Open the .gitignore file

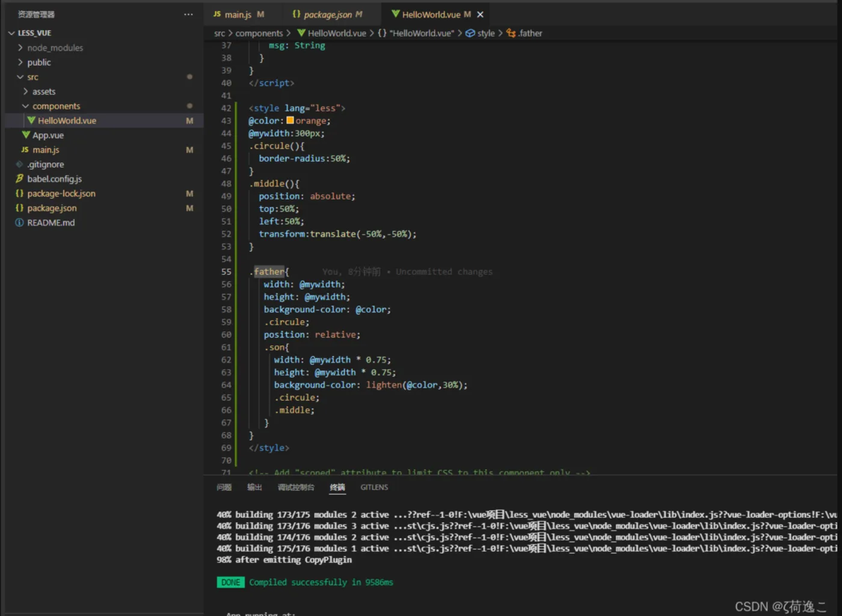point(46,164)
